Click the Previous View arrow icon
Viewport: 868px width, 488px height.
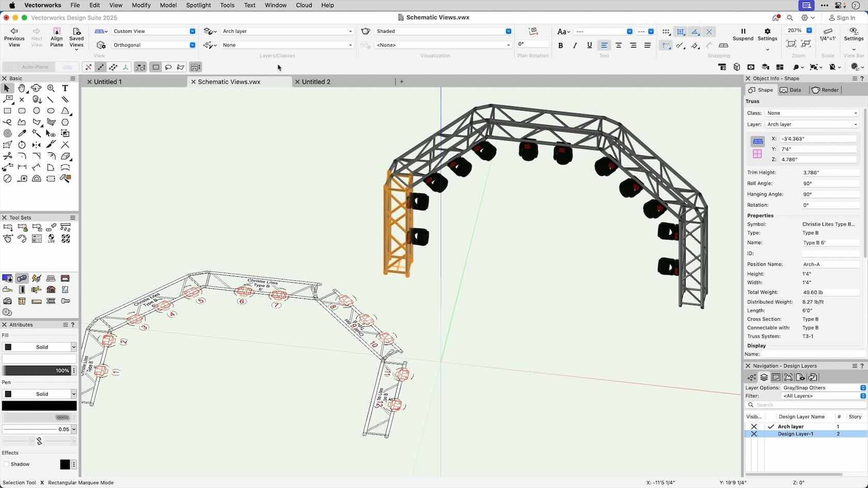click(x=14, y=32)
